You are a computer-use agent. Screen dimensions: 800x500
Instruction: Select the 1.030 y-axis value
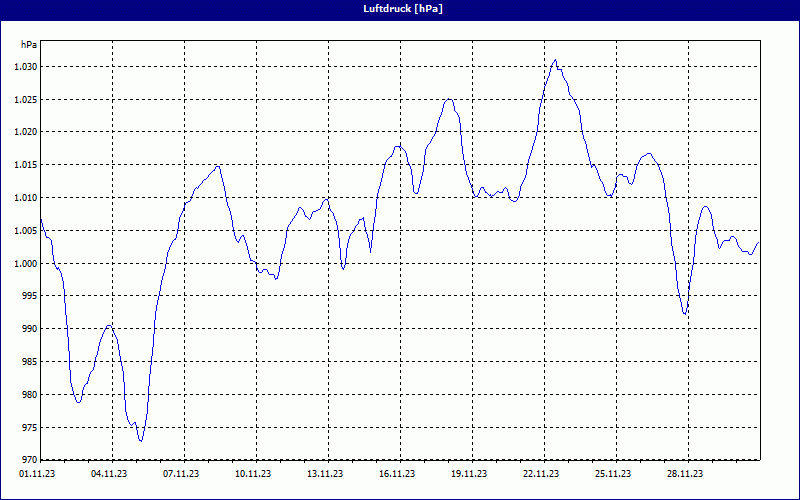pos(27,66)
